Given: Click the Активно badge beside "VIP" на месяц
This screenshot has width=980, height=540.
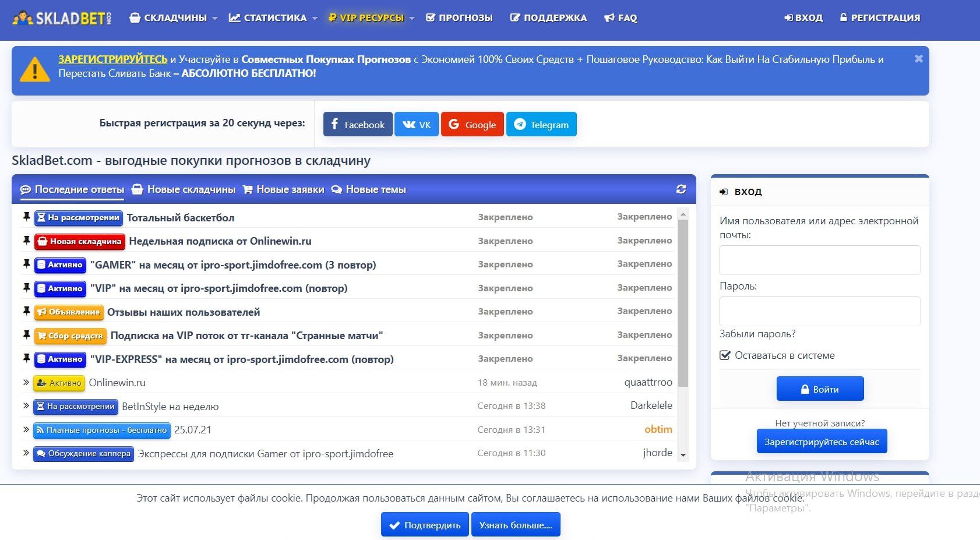Looking at the screenshot, I should (60, 288).
